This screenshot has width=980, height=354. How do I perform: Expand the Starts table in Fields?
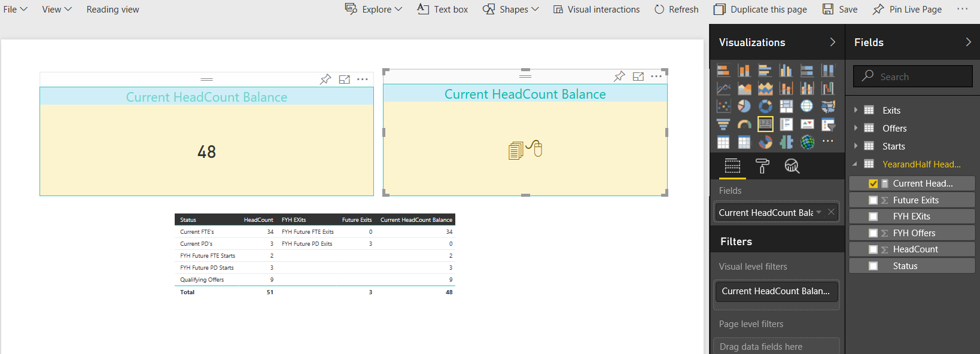856,146
